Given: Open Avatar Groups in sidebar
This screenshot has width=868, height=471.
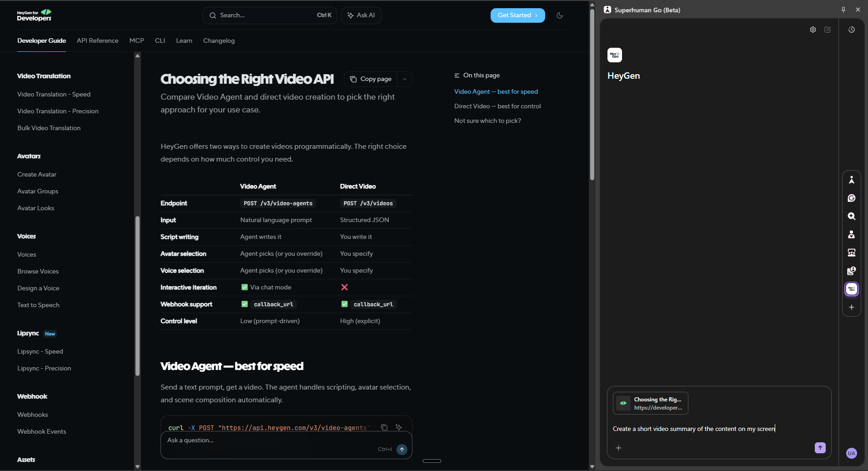Looking at the screenshot, I should [38, 191].
